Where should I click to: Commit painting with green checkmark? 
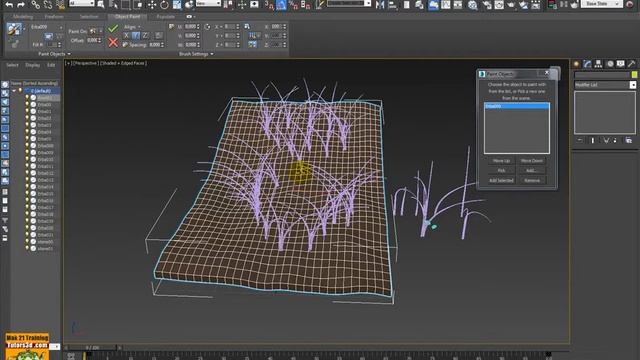(113, 29)
